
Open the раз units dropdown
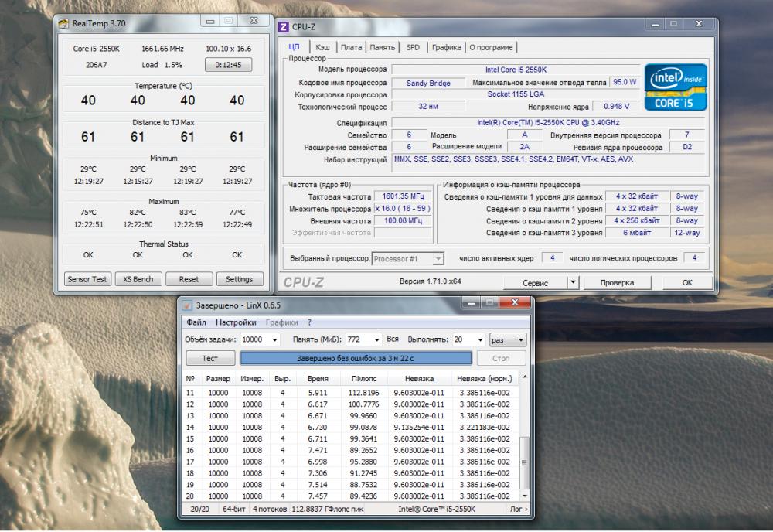click(508, 339)
